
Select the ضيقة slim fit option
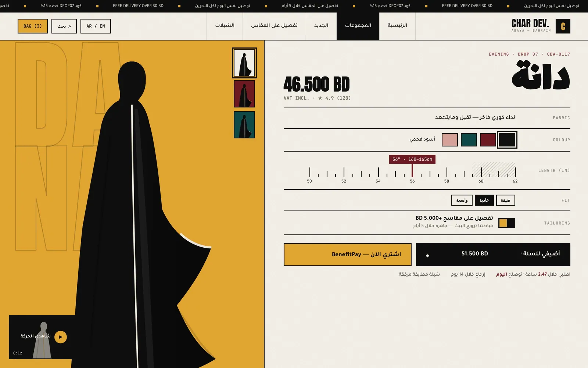[506, 200]
